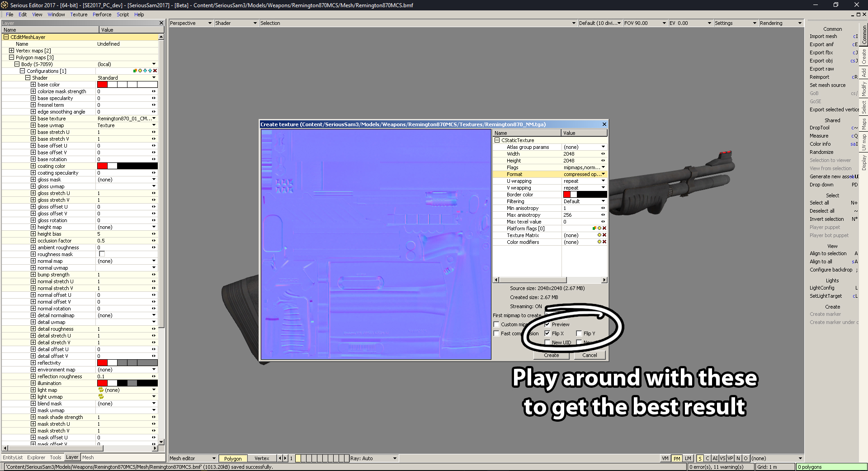This screenshot has width=868, height=471.
Task: Collapse the CStaticTexture node
Action: (497, 140)
